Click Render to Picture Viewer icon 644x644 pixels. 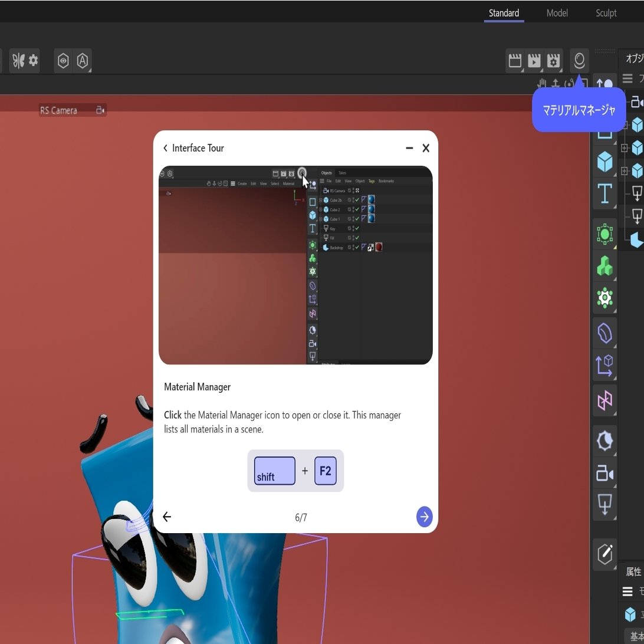point(534,61)
